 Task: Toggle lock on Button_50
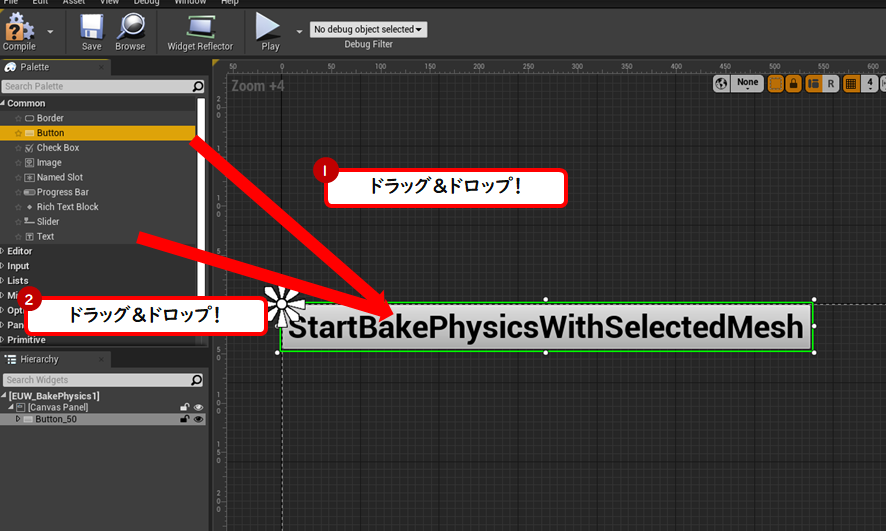[184, 419]
